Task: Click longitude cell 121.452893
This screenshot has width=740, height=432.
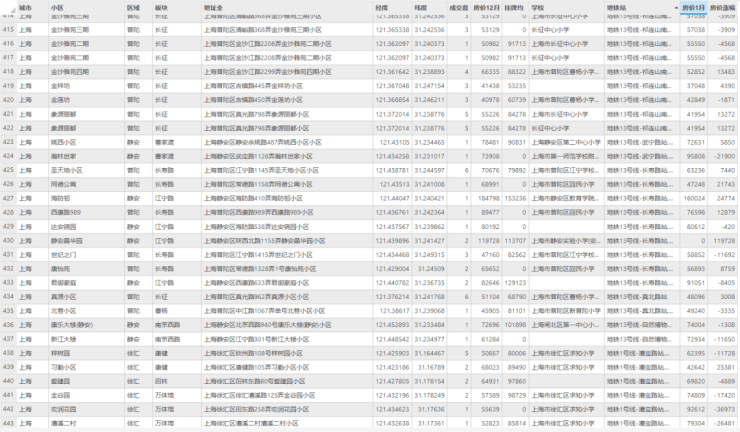Action: tap(392, 325)
